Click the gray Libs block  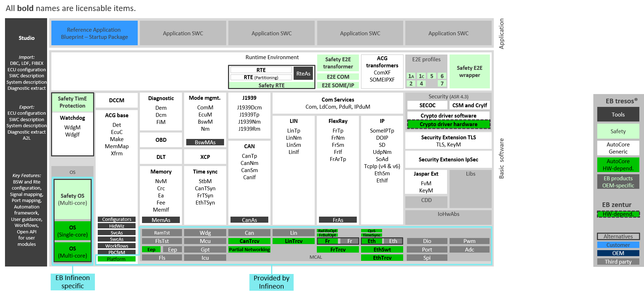[471, 189]
